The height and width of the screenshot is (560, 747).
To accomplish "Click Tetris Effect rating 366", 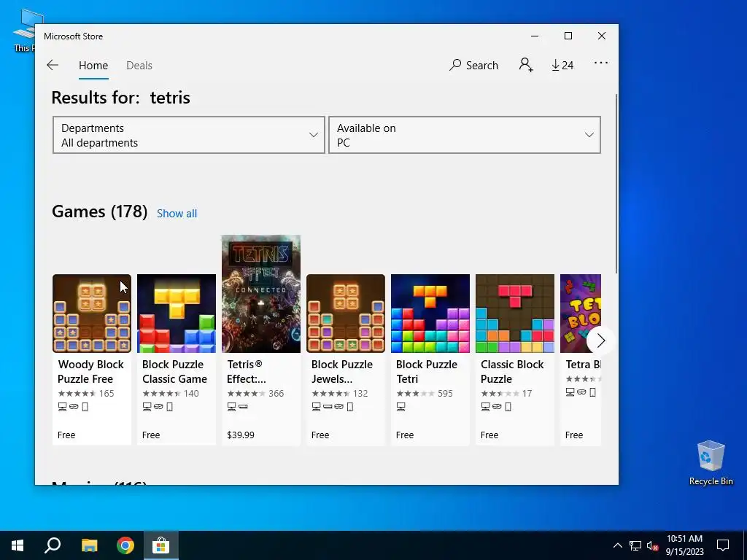I will [x=255, y=393].
